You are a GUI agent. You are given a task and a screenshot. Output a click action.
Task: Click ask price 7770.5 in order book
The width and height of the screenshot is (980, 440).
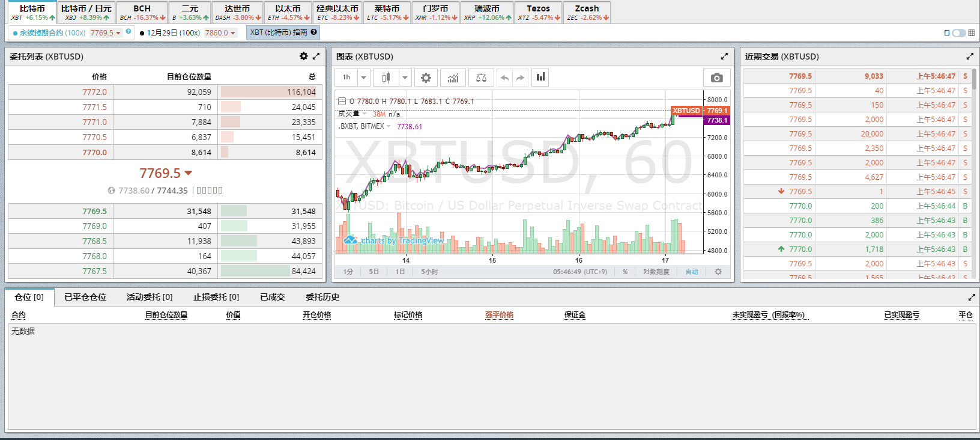pyautogui.click(x=94, y=137)
